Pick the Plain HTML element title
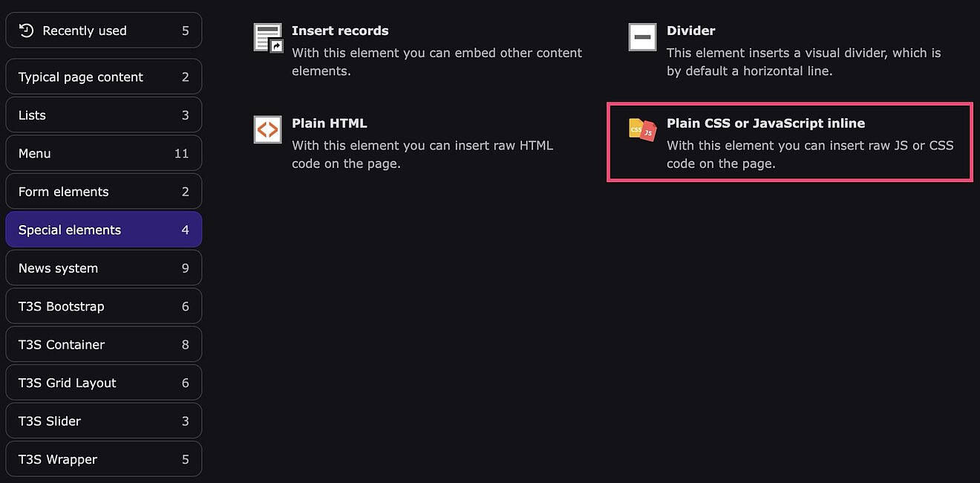 [x=329, y=123]
